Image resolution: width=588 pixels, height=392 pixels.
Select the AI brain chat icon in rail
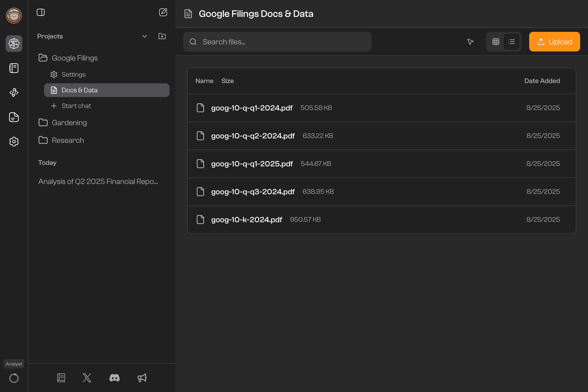click(x=14, y=44)
